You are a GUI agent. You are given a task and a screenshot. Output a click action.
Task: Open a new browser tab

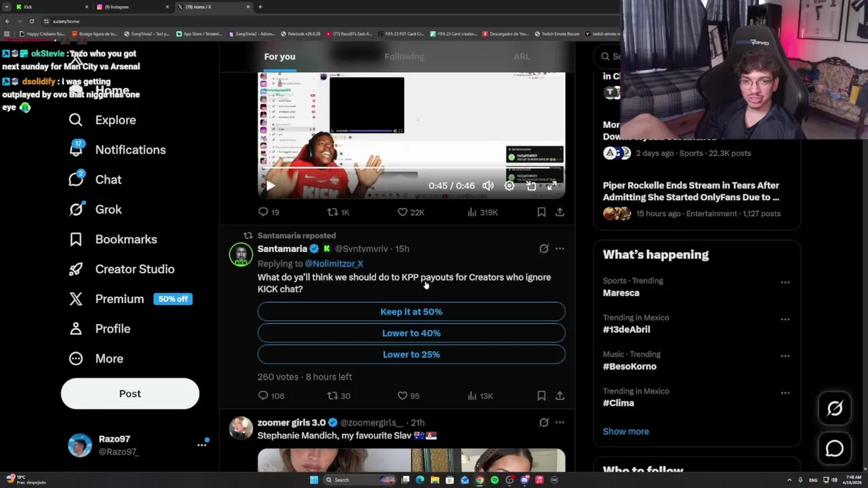[260, 7]
